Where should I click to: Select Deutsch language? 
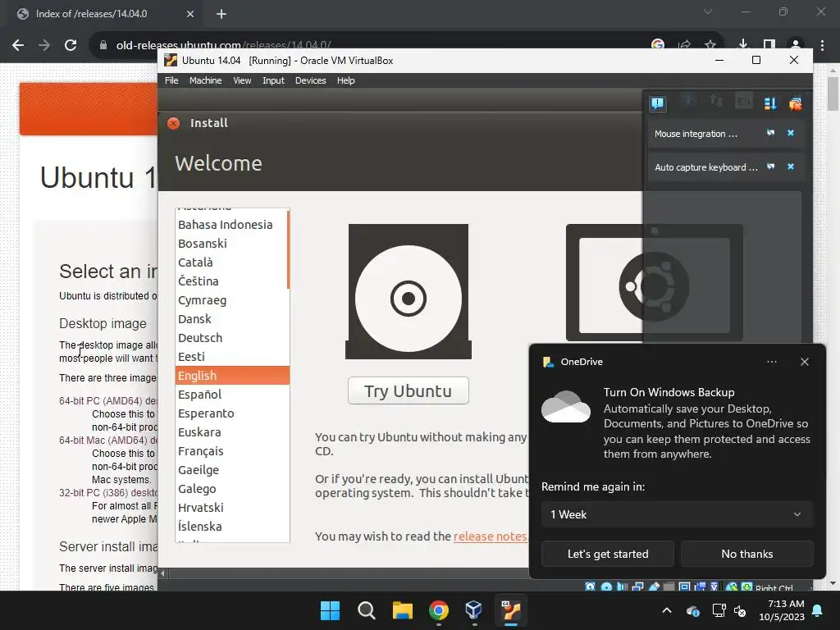tap(232, 337)
